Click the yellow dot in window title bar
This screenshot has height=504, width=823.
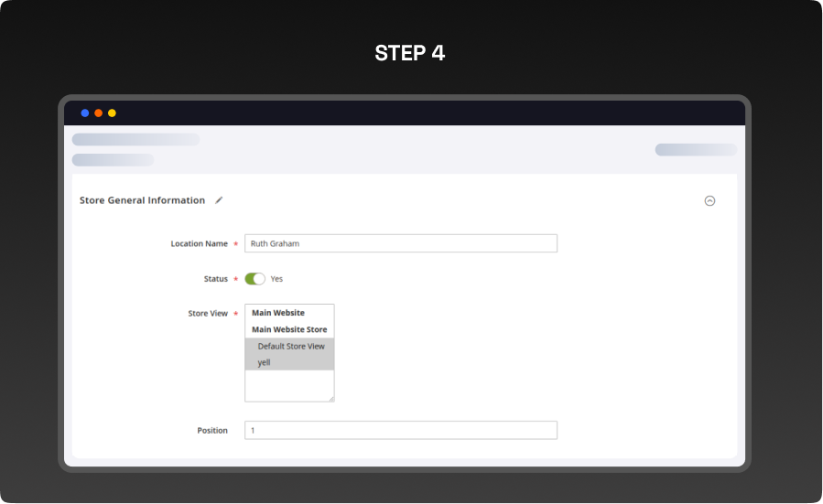tap(112, 113)
